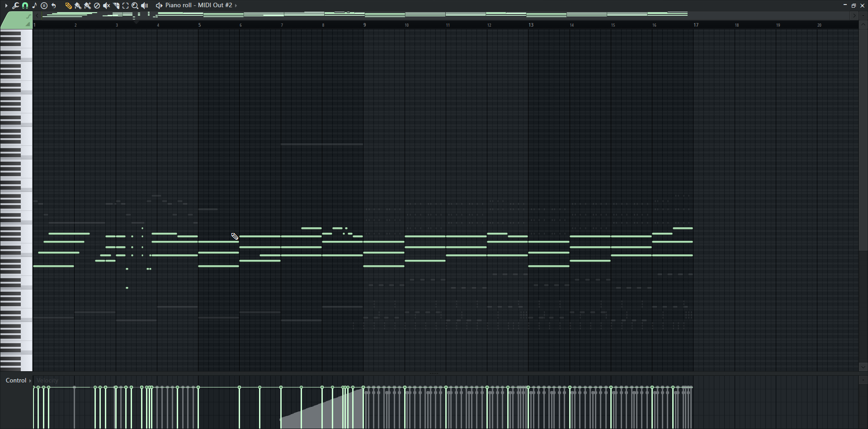Open the piano roll main menu arrow
Screen dimensions: 868x429
tap(6, 5)
